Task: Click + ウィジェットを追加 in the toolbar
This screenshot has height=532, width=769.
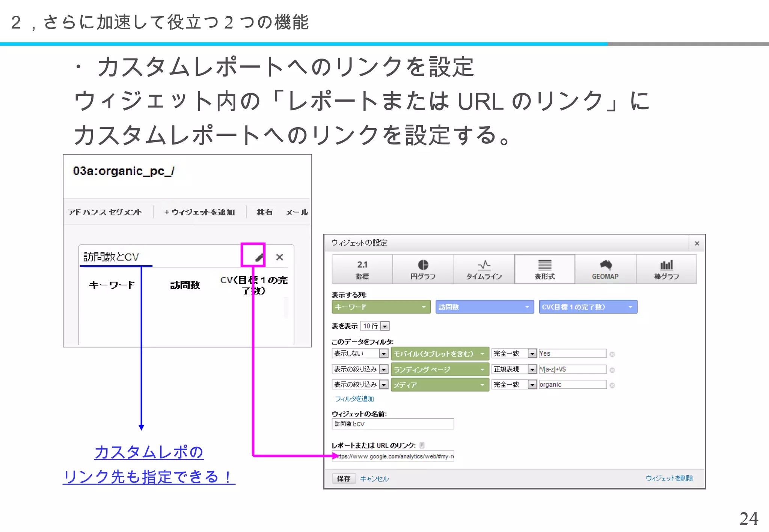Action: 199,212
